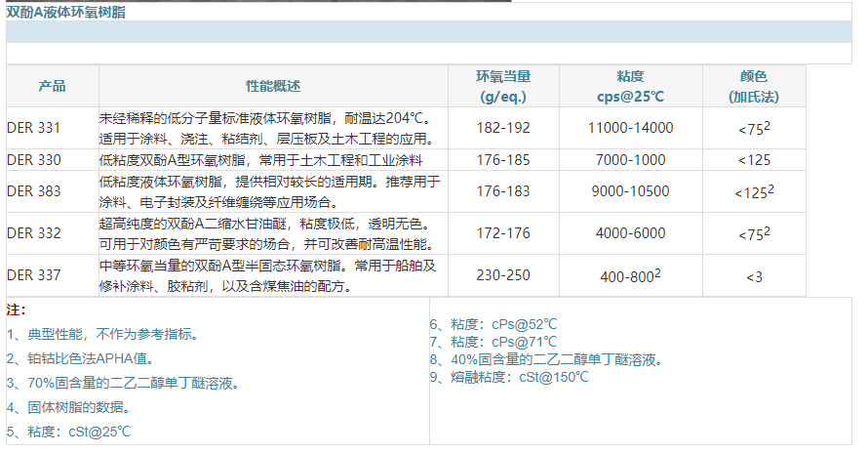Image resolution: width=868 pixels, height=454 pixels.
Task: Click note 5 粘度：cSt@25℃
Action: click(68, 432)
